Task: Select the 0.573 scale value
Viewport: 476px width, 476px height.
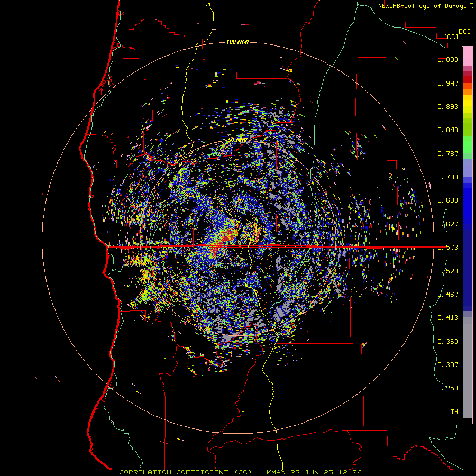Action: tap(448, 248)
